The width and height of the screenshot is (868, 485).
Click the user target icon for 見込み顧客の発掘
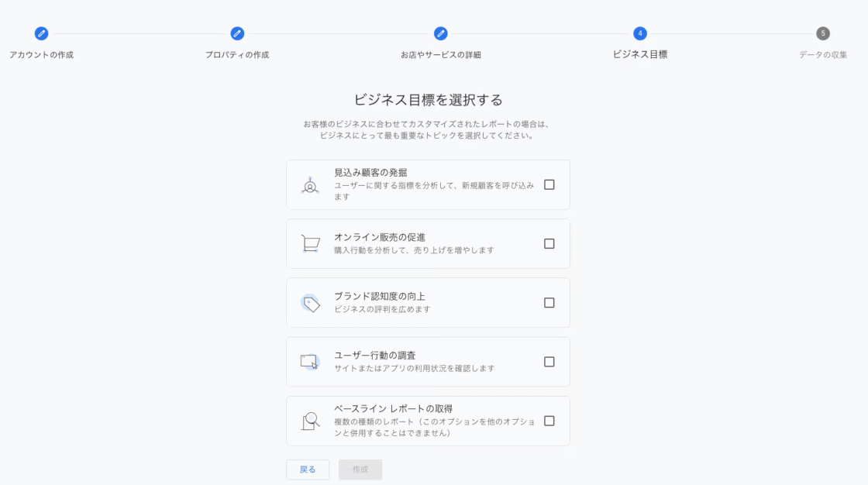coord(310,185)
